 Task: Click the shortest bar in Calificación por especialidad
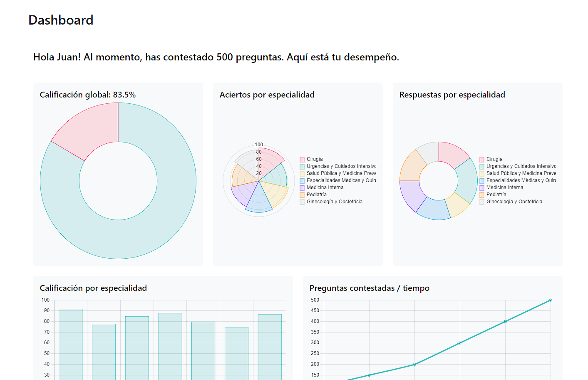(236, 353)
